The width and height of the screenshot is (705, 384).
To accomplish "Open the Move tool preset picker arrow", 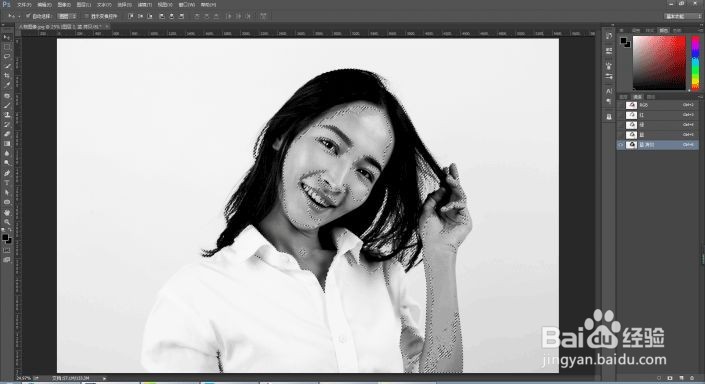I will point(18,16).
